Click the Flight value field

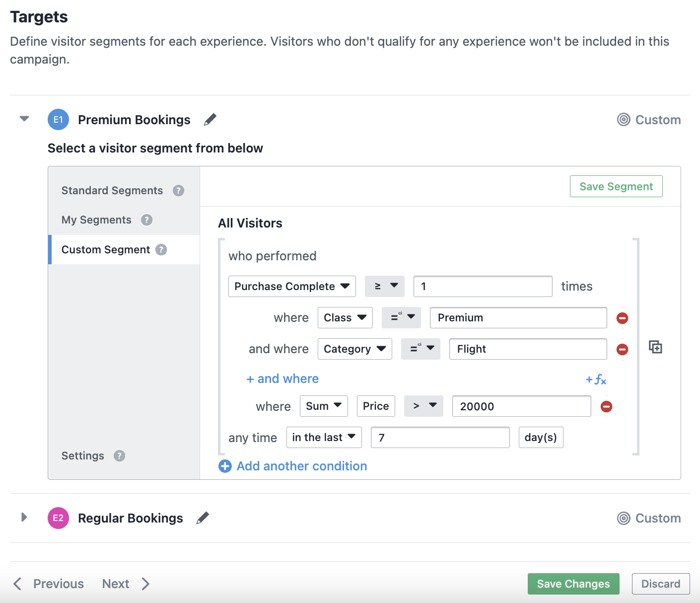[x=528, y=349]
